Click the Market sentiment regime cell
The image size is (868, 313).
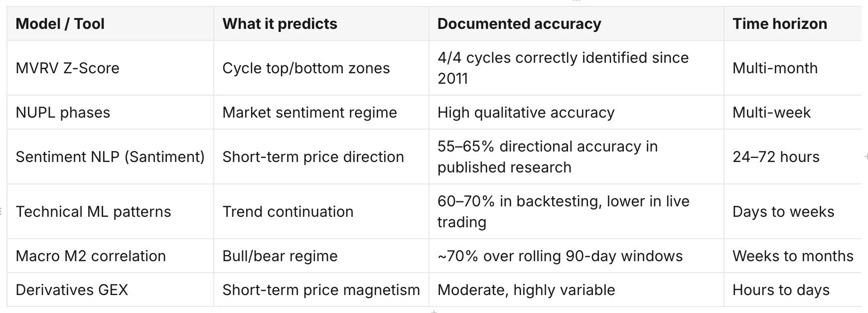[x=321, y=112]
